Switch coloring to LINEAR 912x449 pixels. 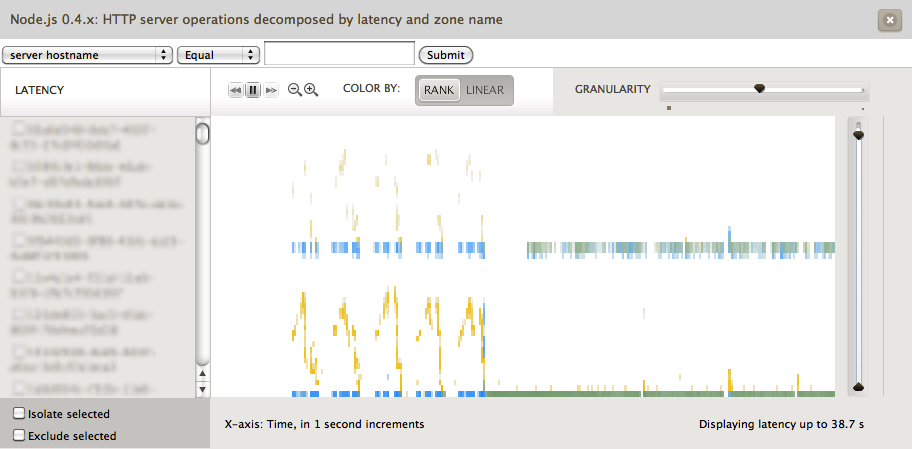pyautogui.click(x=485, y=90)
